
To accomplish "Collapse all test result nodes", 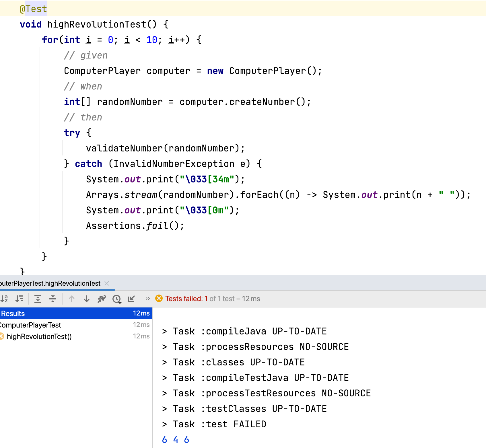I will pos(53,299).
